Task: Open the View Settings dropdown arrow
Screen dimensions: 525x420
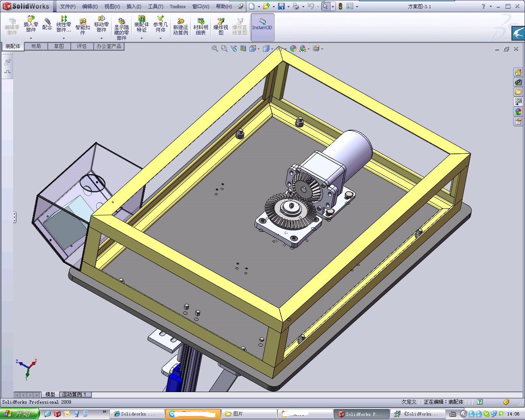Action: pyautogui.click(x=322, y=49)
